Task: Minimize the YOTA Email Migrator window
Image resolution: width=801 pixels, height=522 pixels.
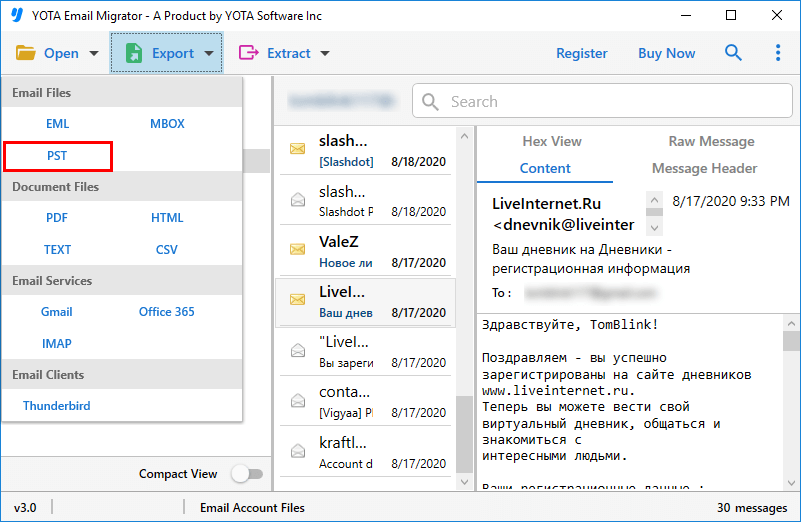Action: point(686,15)
